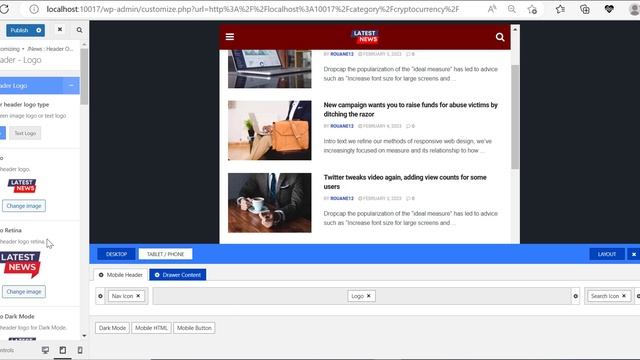Screen dimensions: 640x360
Task: Switch to TABLET / PHONE builder tab
Action: coord(165,254)
